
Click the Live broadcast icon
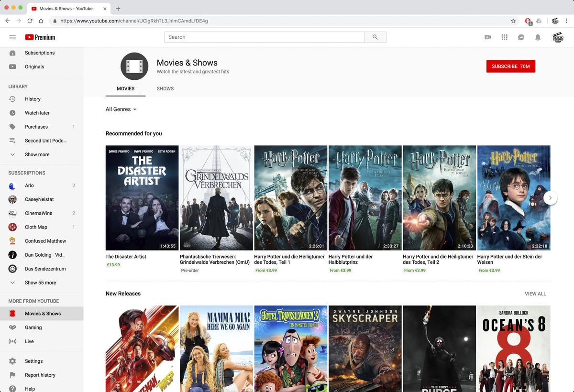coord(12,341)
